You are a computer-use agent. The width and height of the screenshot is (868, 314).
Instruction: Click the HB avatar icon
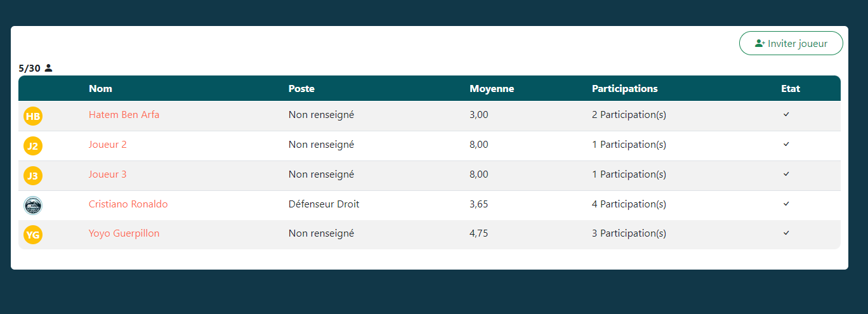click(x=33, y=116)
